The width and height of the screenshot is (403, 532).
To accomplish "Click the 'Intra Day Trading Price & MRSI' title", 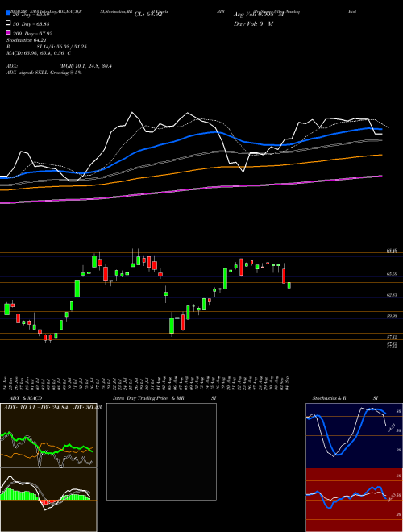I will tap(164, 398).
